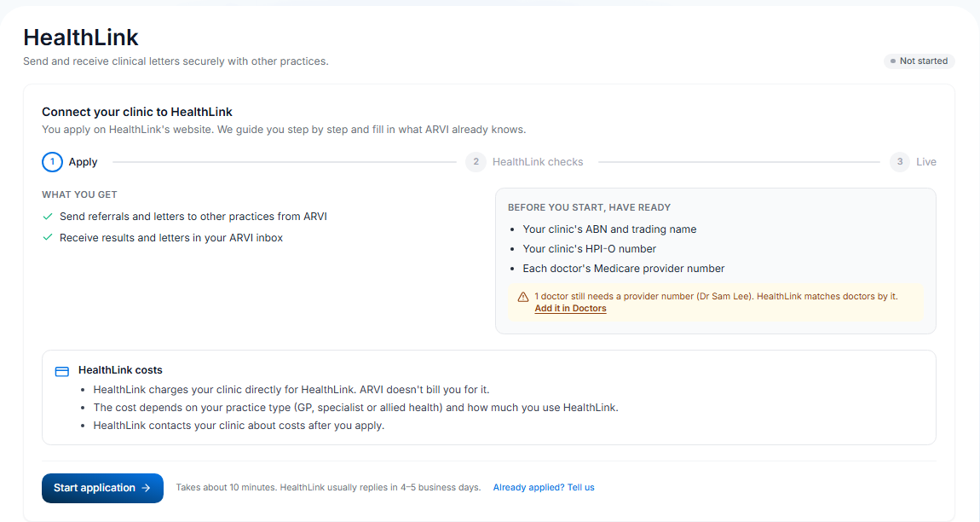Open the 'Already applied? Tell us' link
This screenshot has height=522, width=980.
[x=544, y=488]
